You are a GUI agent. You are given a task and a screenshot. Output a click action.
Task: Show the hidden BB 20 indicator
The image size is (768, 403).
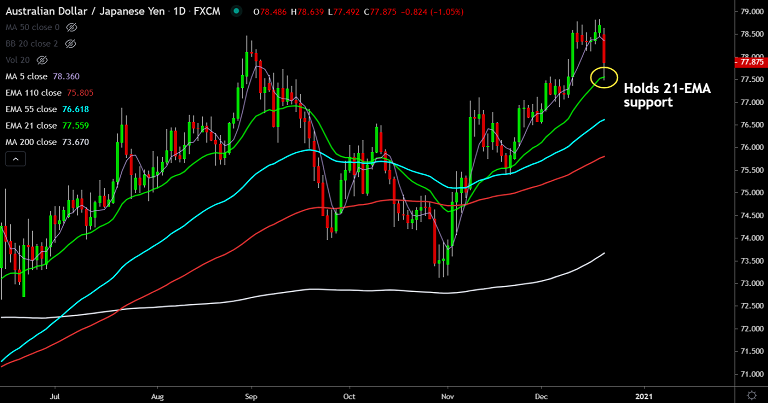point(71,44)
